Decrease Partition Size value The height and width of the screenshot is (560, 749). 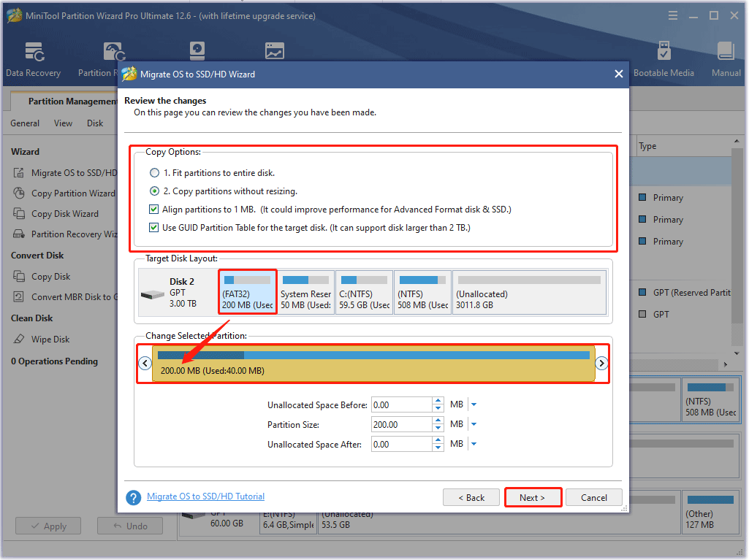coord(438,428)
